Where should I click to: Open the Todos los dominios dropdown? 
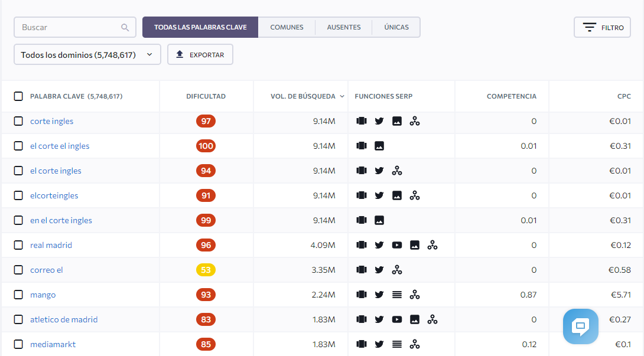point(87,55)
